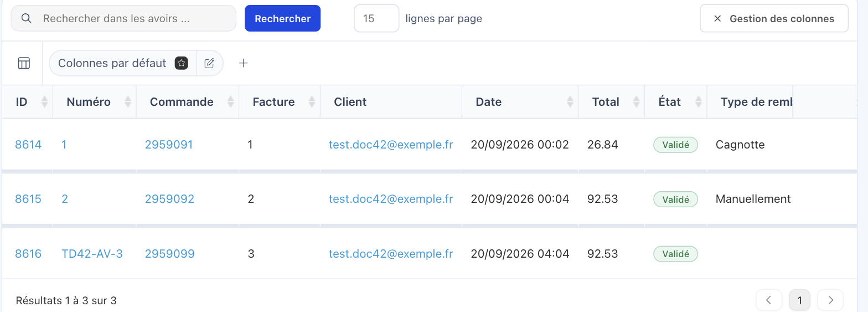Sort by the Date column arrows
This screenshot has width=868, height=312.
pos(570,102)
